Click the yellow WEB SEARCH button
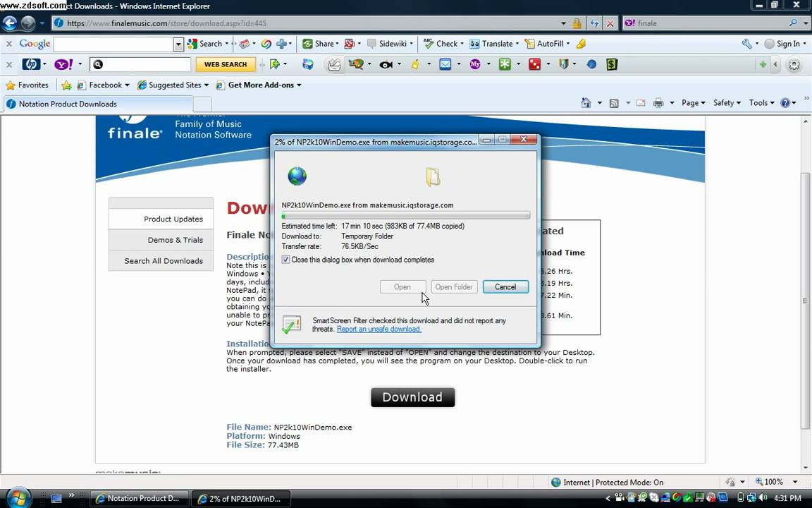The width and height of the screenshot is (812, 508). (x=226, y=64)
